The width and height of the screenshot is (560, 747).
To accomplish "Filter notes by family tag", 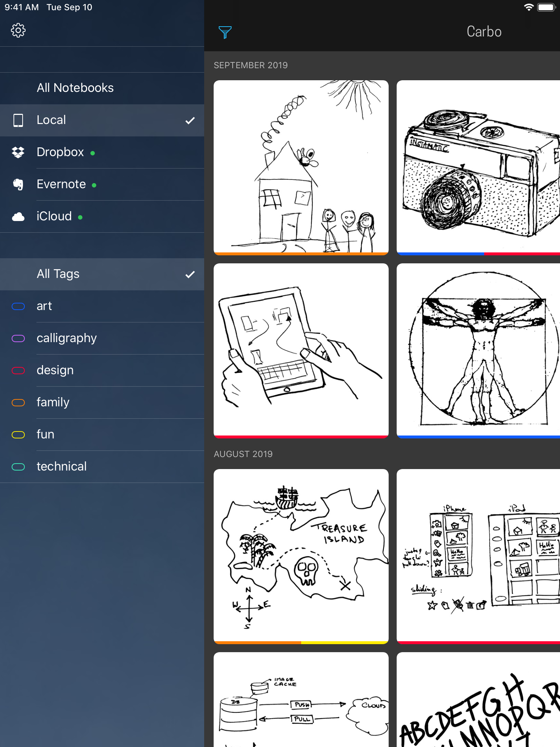I will click(102, 403).
